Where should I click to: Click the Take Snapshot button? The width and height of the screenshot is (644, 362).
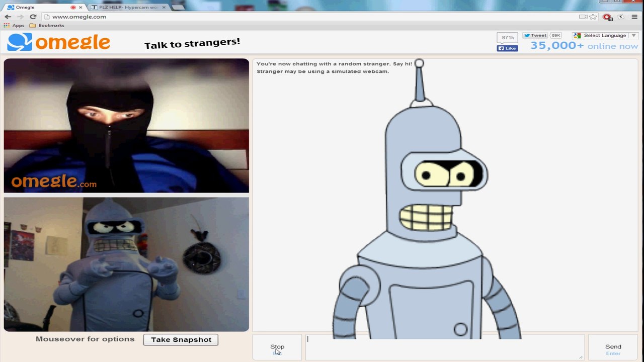click(181, 339)
